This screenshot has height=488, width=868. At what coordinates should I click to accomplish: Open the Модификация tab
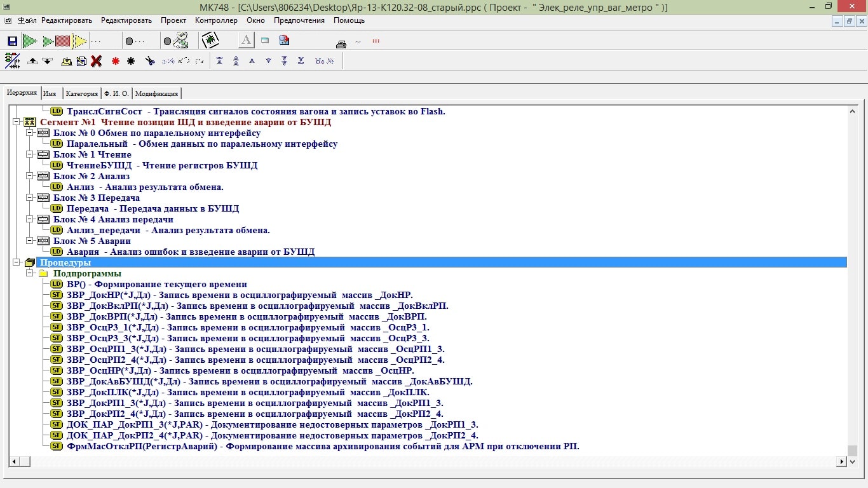(x=156, y=93)
